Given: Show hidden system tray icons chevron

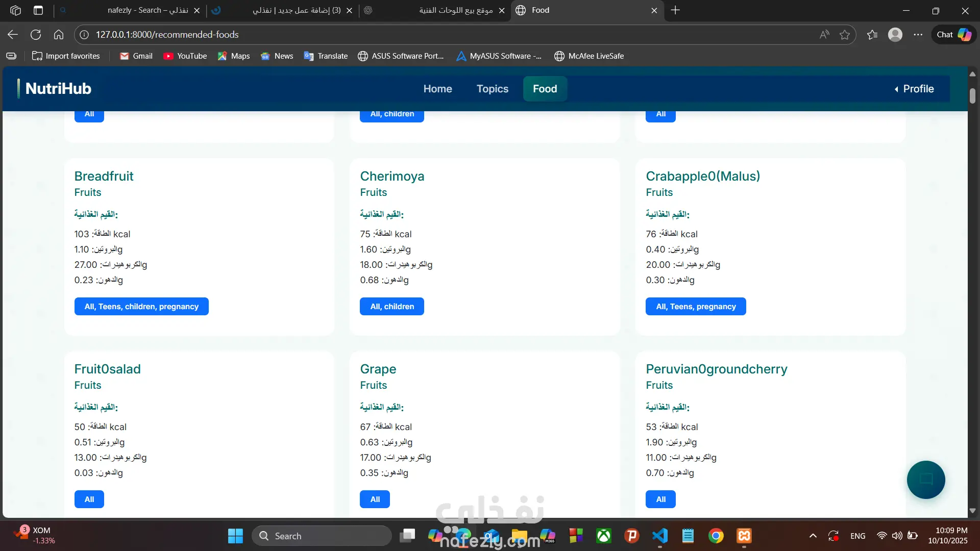Looking at the screenshot, I should 813,536.
